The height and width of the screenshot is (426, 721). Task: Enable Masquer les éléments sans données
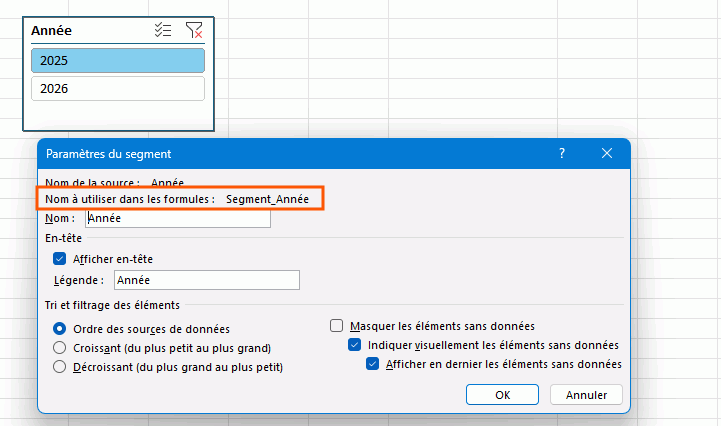(x=337, y=325)
